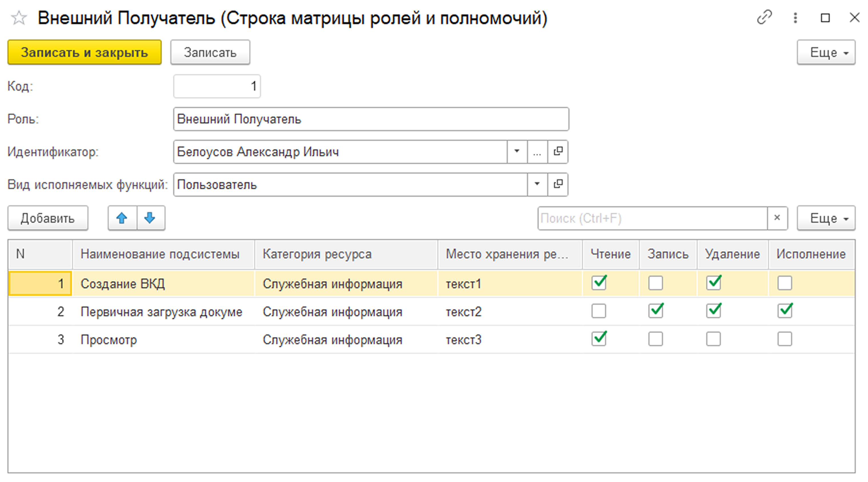Enable Запись for Создание ВКД row

click(x=655, y=283)
